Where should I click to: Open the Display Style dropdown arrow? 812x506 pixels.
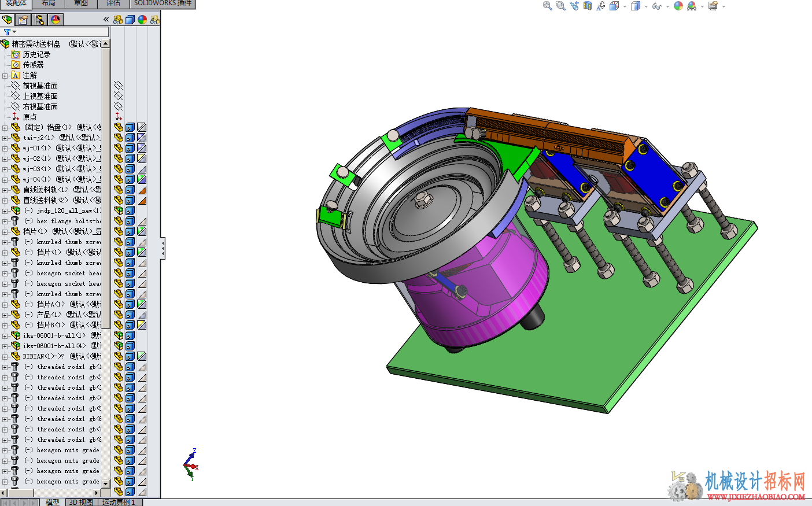(x=645, y=6)
